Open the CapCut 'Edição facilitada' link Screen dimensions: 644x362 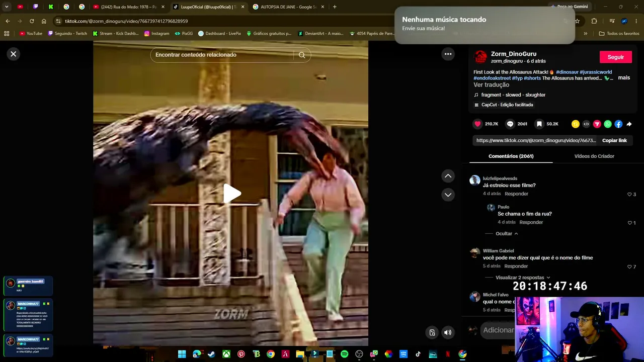(x=507, y=105)
